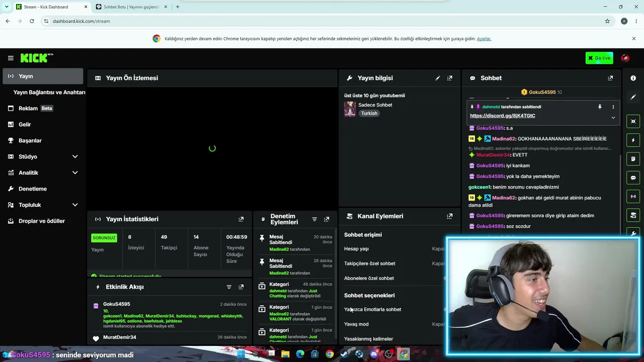The width and height of the screenshot is (644, 362).
Task: Open Chrome tab search dropdown
Action: pos(7,7)
